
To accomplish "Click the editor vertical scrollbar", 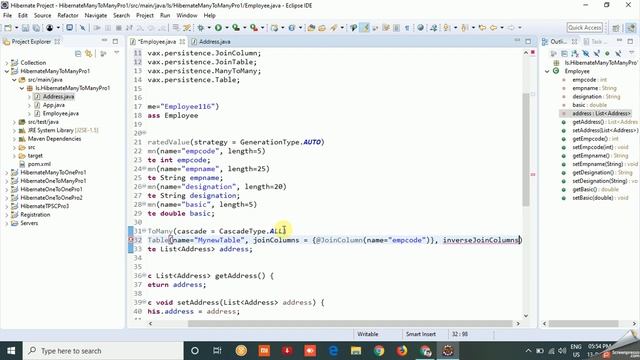I will (x=526, y=149).
